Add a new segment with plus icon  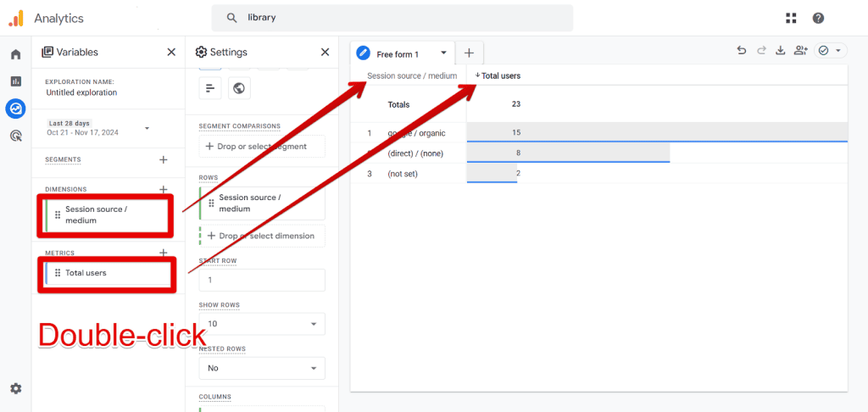click(x=164, y=159)
